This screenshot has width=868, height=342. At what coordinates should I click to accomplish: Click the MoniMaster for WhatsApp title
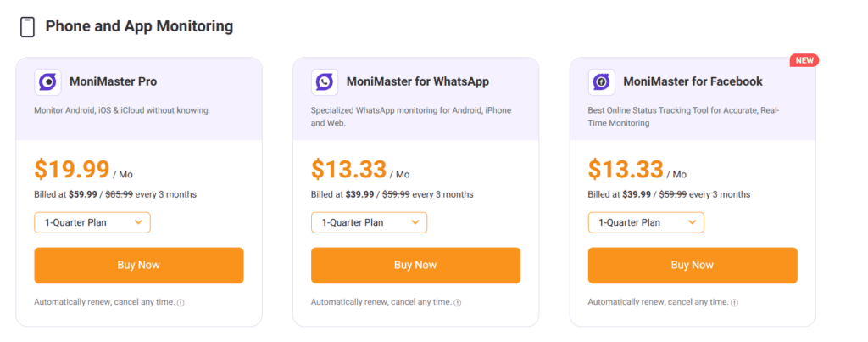point(417,82)
